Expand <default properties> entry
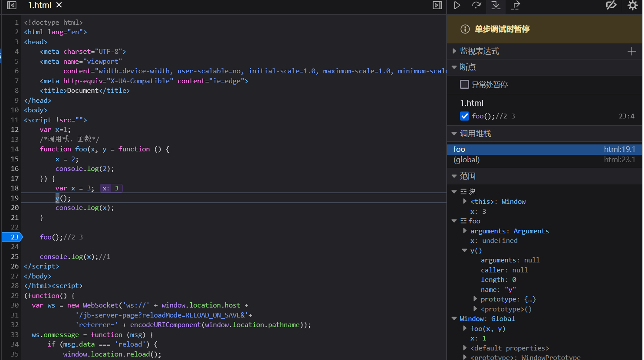The width and height of the screenshot is (644, 360). tap(465, 348)
